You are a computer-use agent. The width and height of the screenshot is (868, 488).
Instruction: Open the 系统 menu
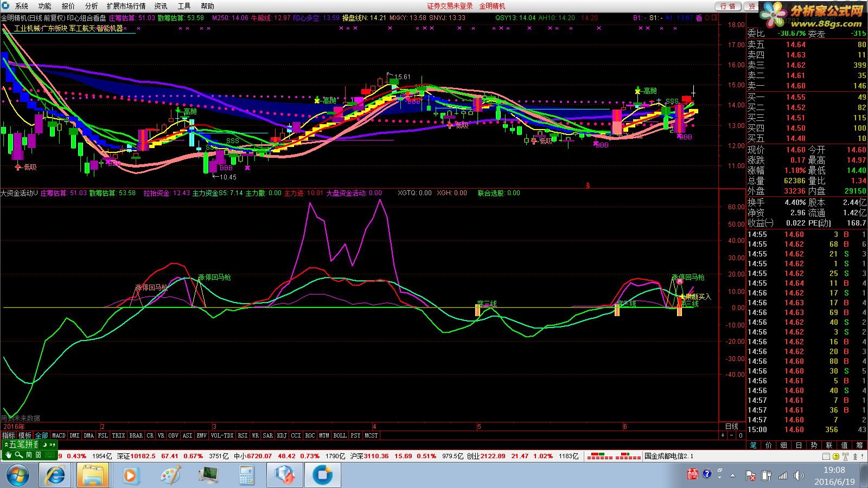coord(22,6)
